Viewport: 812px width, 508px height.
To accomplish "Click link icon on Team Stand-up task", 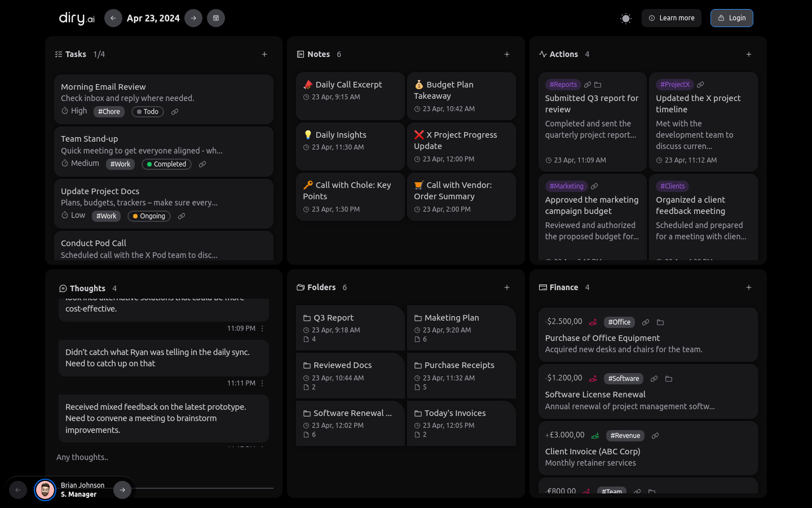I will click(202, 164).
